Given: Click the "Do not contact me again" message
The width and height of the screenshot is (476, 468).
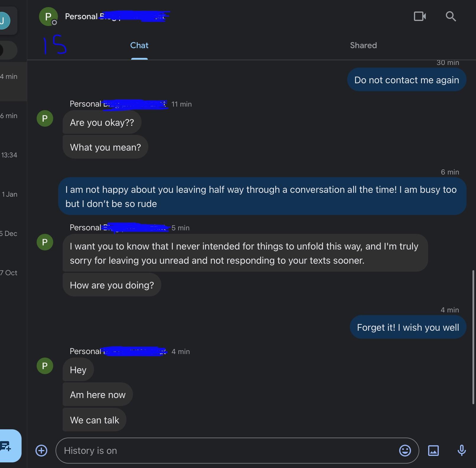Looking at the screenshot, I should click(x=407, y=80).
